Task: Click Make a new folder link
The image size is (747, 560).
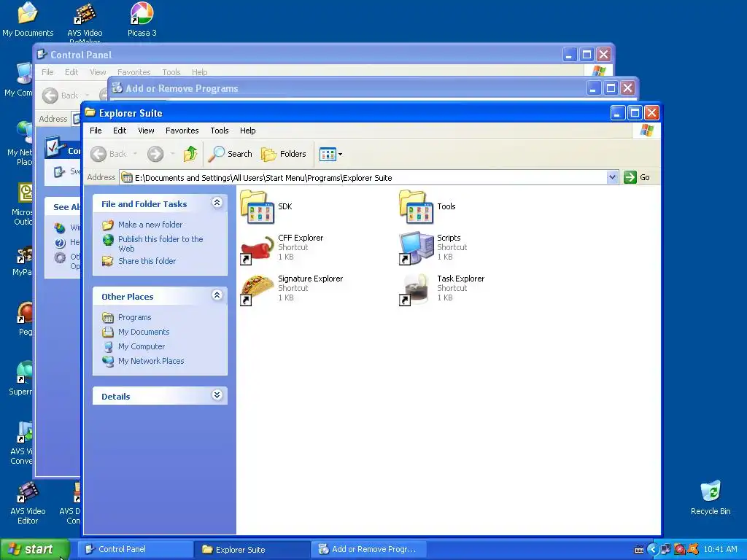Action: click(x=150, y=225)
